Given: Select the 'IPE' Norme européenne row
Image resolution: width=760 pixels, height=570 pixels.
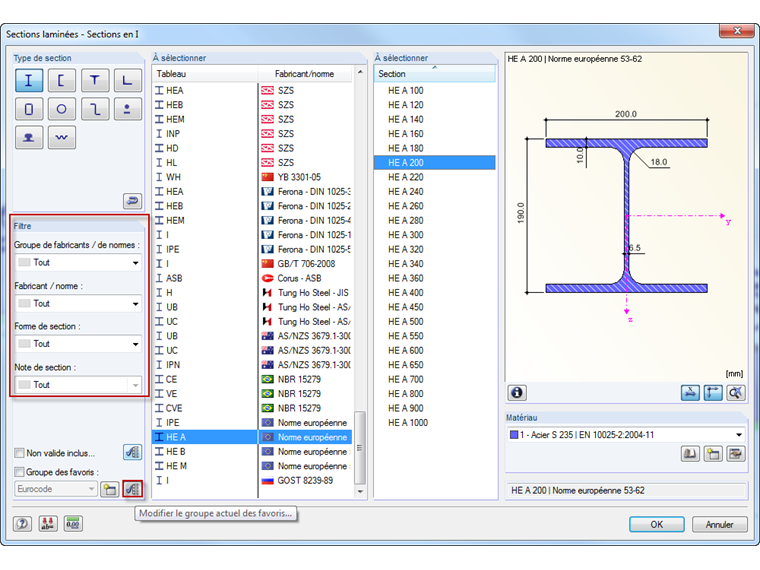Looking at the screenshot, I should click(x=253, y=423).
